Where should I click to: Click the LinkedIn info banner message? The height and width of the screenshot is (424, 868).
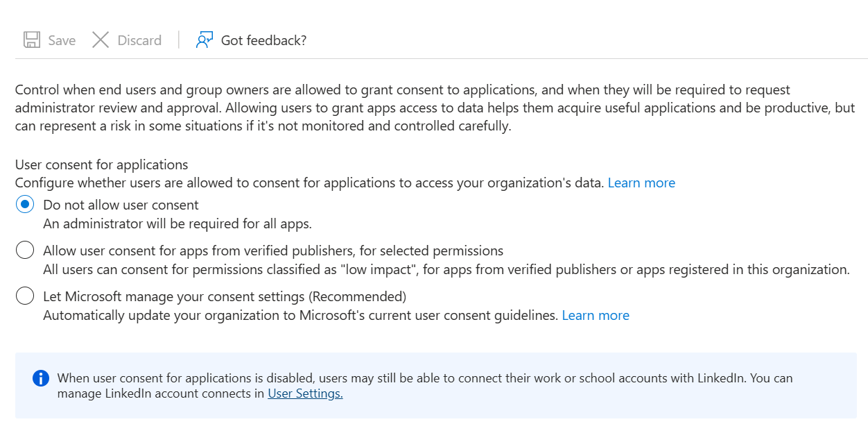pyautogui.click(x=424, y=378)
